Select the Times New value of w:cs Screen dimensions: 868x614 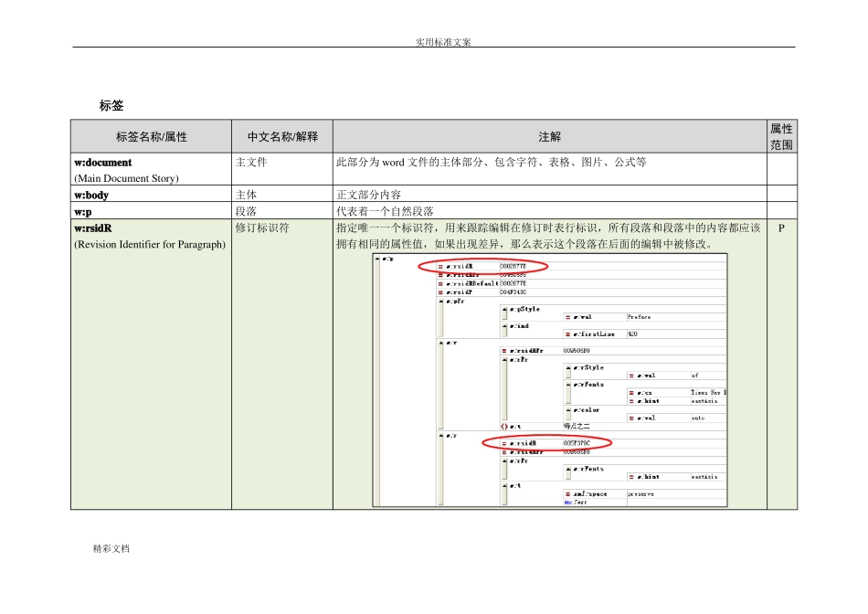[x=709, y=393]
